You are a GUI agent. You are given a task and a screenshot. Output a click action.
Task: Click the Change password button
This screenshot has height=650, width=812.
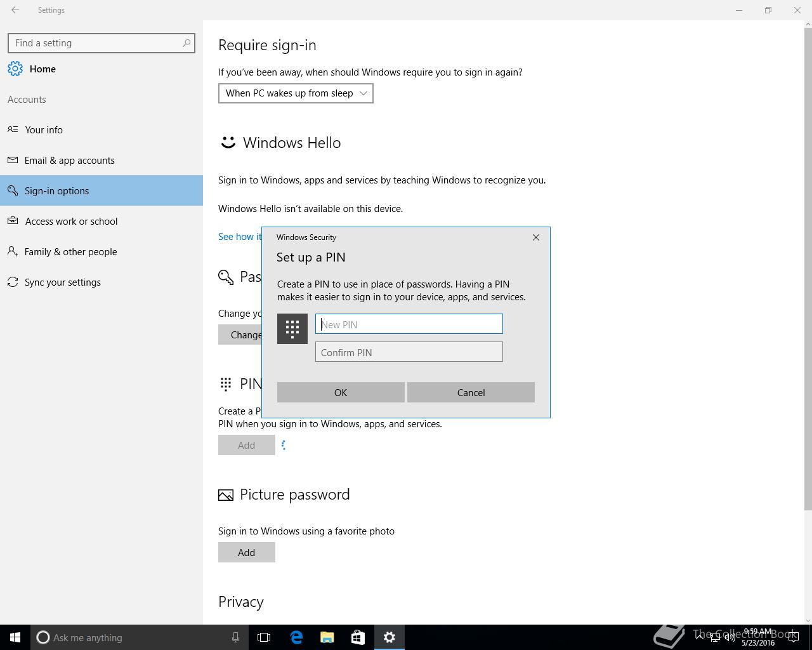coord(240,335)
